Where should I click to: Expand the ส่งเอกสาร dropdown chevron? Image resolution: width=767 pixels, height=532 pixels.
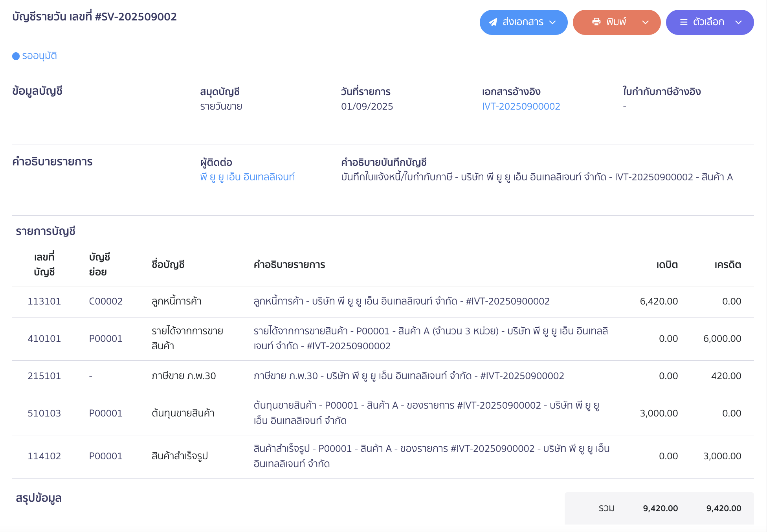click(552, 22)
